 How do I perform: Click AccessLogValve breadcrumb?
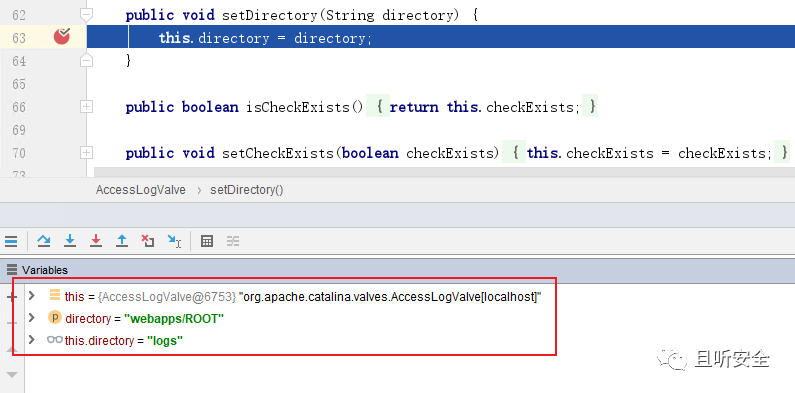[140, 190]
